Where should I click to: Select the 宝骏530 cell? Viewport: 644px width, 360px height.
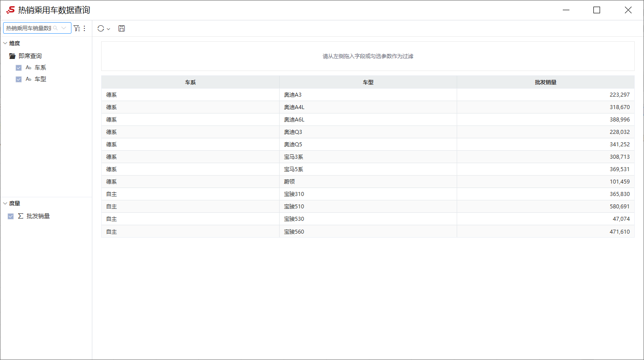tap(368, 219)
